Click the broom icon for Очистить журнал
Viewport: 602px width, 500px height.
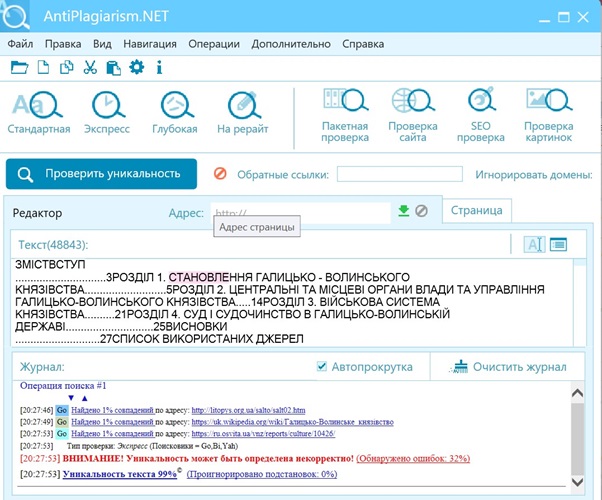(x=459, y=367)
